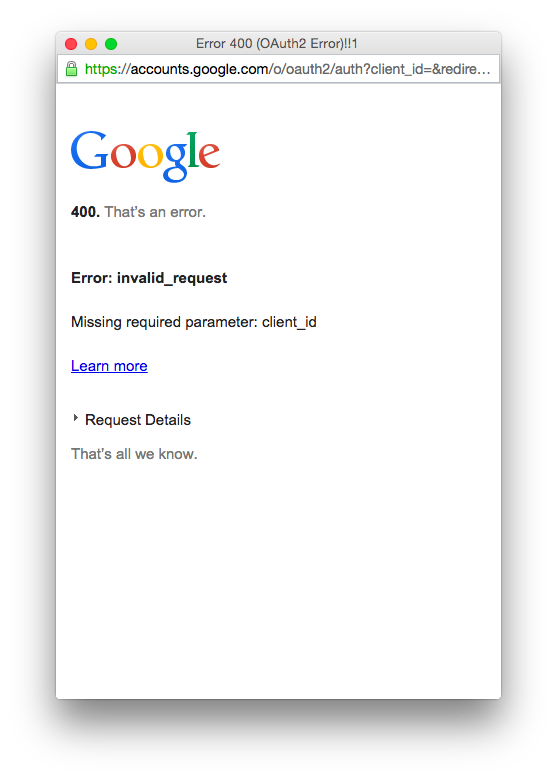The image size is (557, 779).
Task: Click the green https text in URL
Action: coord(101,69)
